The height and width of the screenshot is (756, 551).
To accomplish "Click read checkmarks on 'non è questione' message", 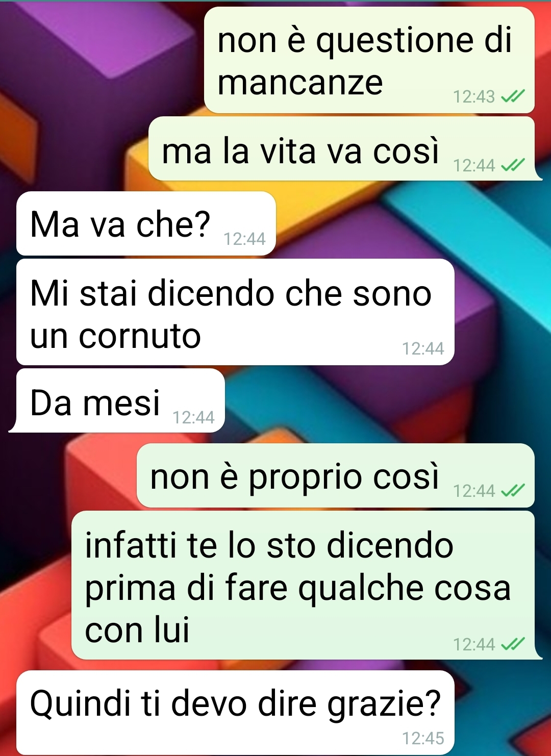I will coord(513,96).
